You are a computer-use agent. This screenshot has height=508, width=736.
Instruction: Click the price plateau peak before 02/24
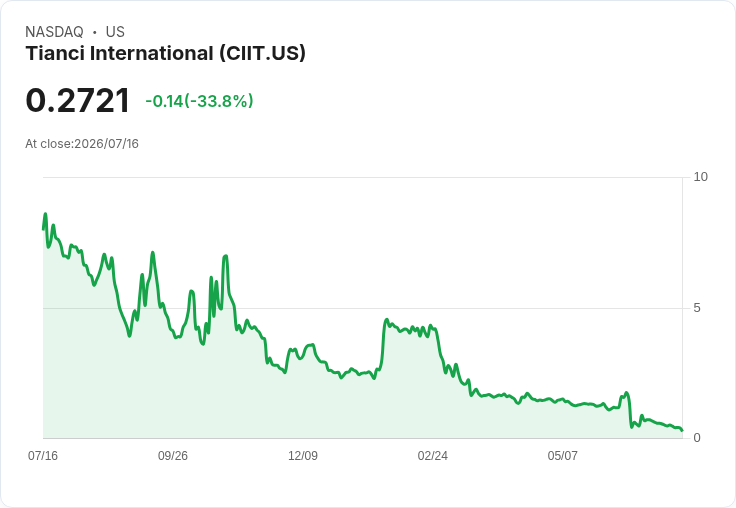tap(387, 320)
